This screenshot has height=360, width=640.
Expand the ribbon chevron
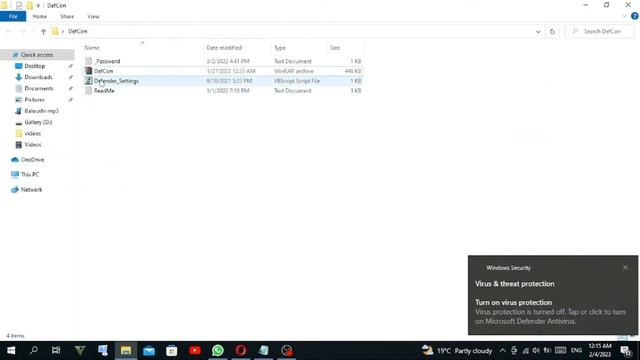coord(624,16)
